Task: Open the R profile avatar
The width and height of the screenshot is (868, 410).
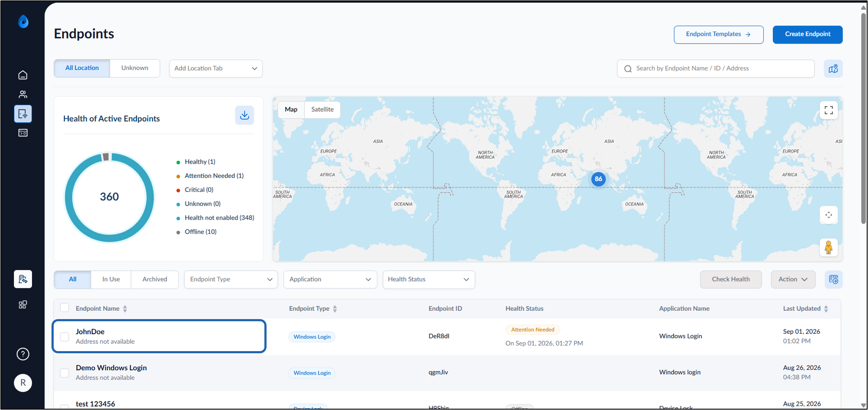Action: [23, 383]
